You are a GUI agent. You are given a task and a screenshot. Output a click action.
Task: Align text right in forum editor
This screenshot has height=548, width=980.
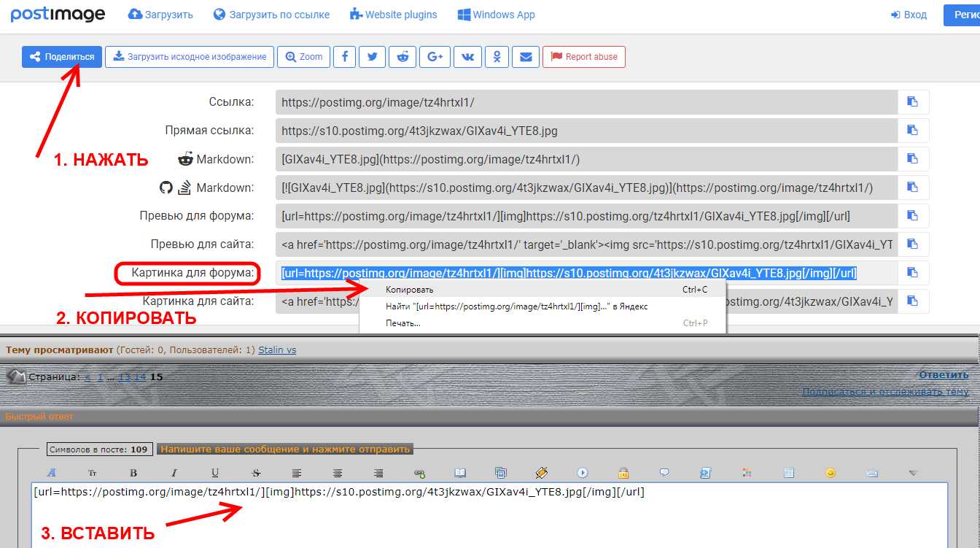(378, 473)
